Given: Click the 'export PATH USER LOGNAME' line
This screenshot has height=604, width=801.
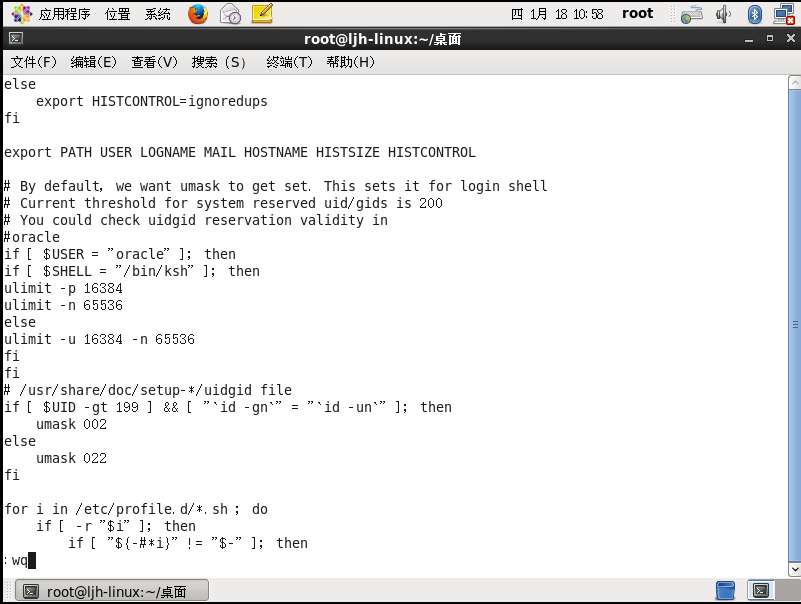Looking at the screenshot, I should coord(240,152).
